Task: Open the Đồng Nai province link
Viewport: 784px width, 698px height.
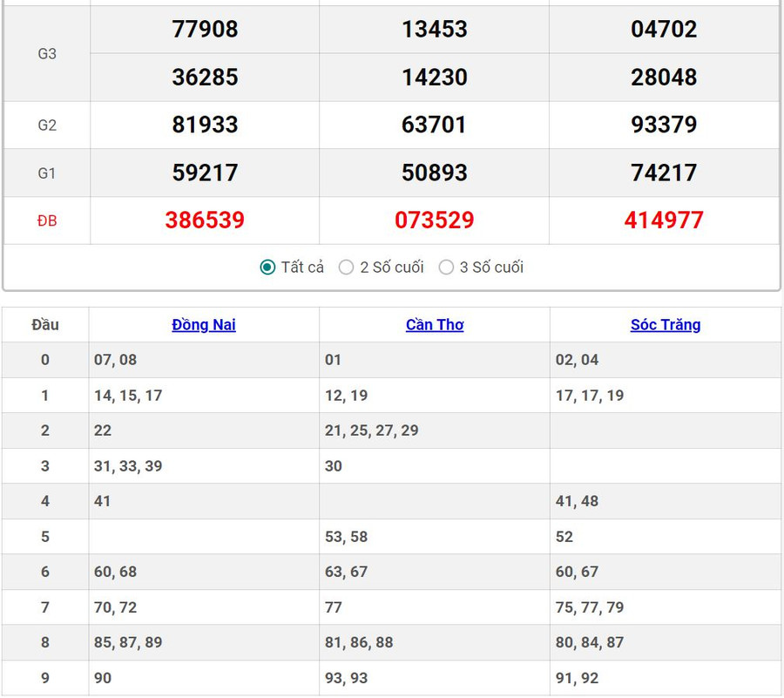Action: [204, 325]
